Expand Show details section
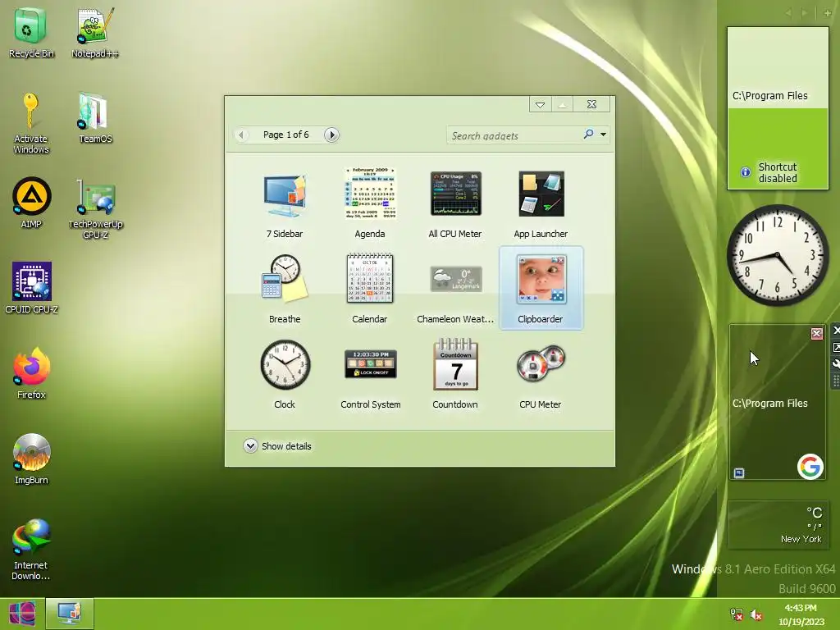This screenshot has height=630, width=840. click(x=277, y=446)
